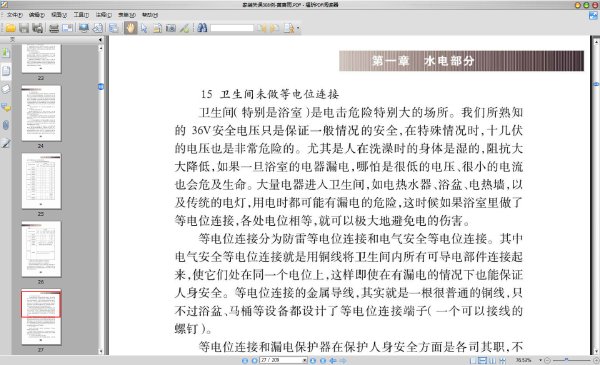This screenshot has height=365, width=600.
Task: Go to first page button
Action: click(x=245, y=360)
